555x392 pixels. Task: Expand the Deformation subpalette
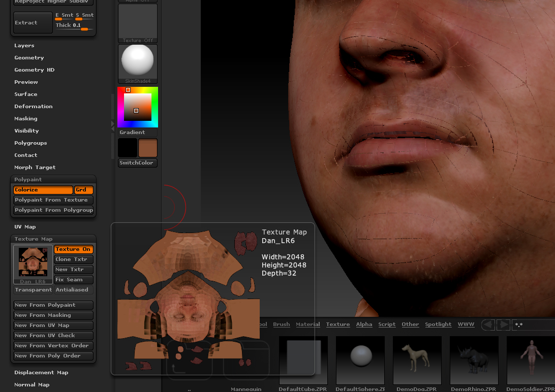click(33, 107)
